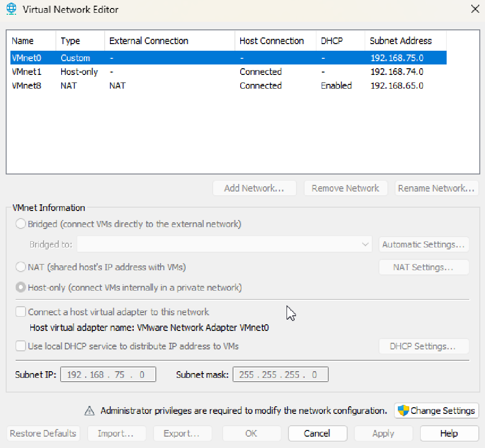
Task: Select the NAT networking radio button
Action: (x=20, y=266)
